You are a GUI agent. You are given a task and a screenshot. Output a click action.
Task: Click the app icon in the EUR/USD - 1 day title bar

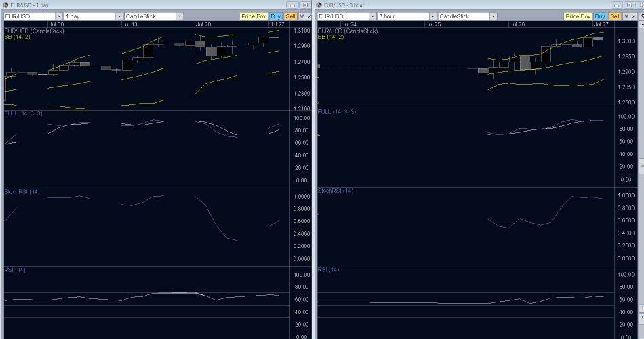(5, 5)
